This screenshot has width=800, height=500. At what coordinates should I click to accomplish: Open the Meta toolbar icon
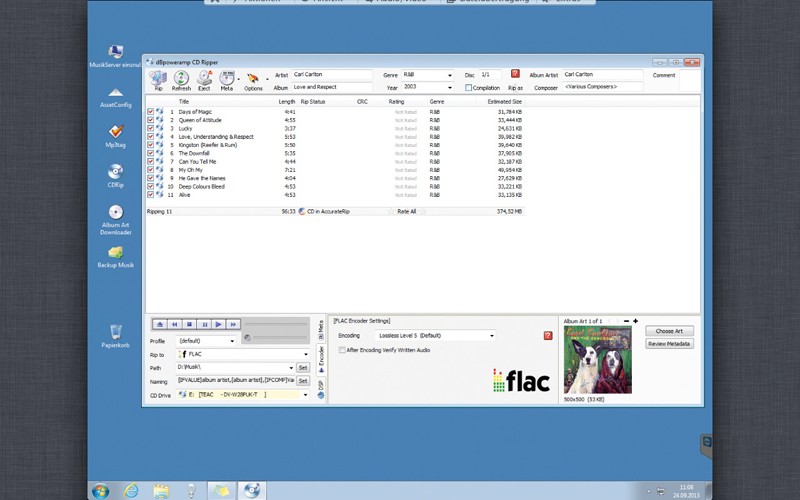coord(227,78)
